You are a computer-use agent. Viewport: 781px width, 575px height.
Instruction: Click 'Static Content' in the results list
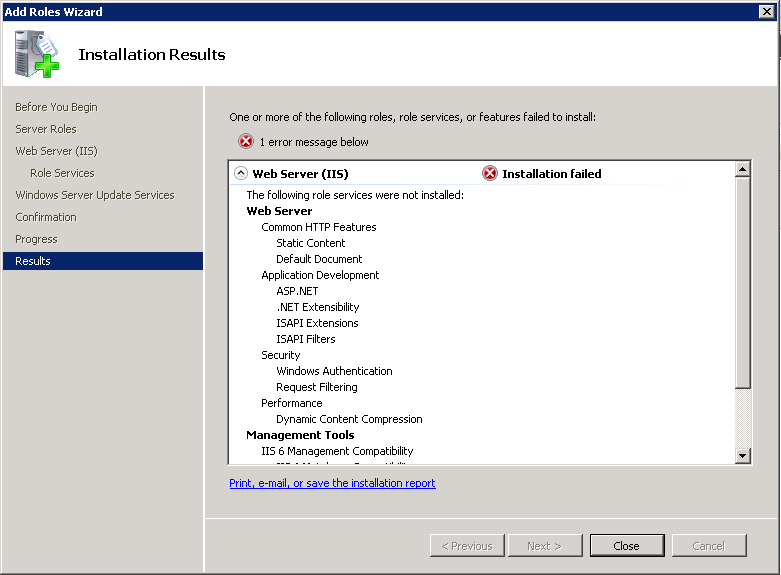(310, 243)
